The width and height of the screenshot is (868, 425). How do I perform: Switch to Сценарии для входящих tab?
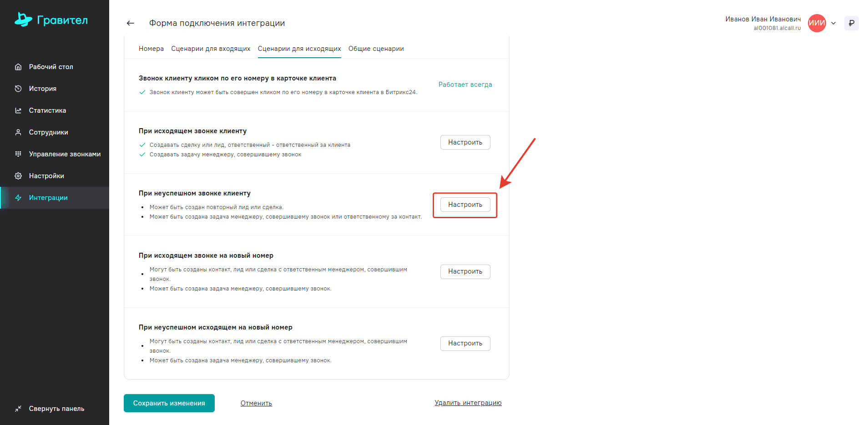(211, 49)
